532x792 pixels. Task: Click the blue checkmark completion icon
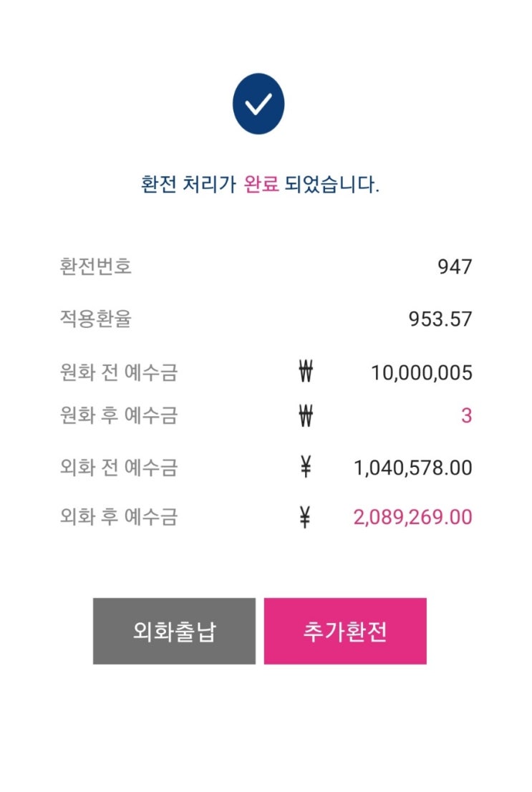click(x=258, y=105)
